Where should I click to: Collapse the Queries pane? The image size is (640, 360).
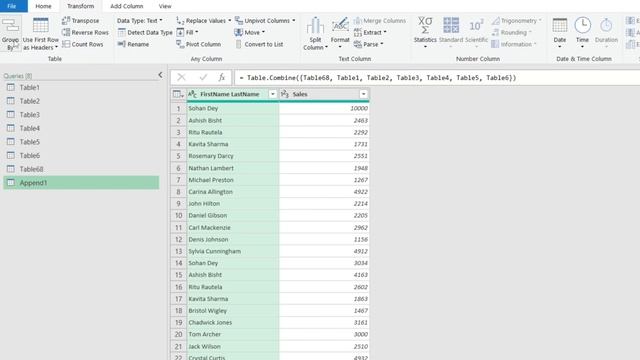(x=160, y=75)
